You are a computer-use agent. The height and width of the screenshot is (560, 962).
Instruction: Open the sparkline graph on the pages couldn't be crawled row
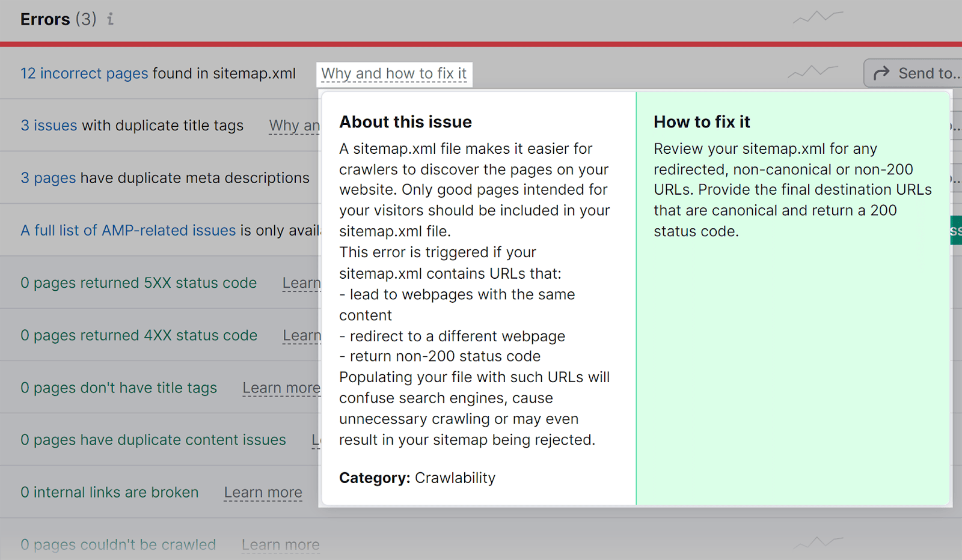(818, 543)
